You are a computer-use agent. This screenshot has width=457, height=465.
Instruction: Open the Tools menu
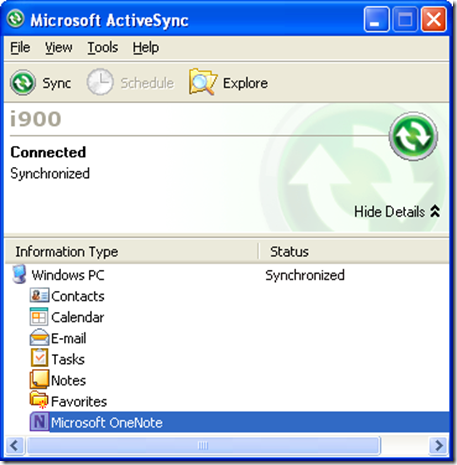(x=103, y=48)
